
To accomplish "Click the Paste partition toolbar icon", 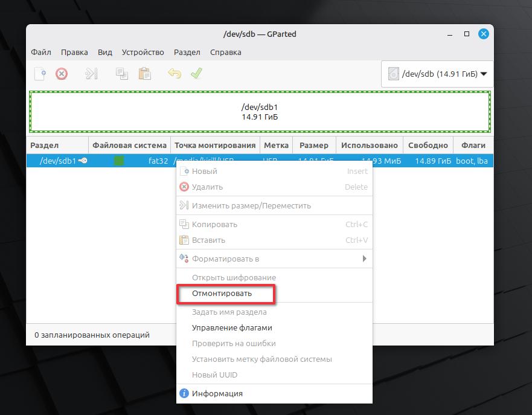I will [x=145, y=74].
